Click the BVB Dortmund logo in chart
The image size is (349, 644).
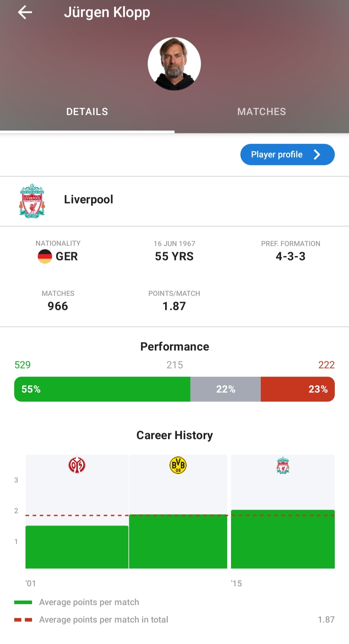178,465
